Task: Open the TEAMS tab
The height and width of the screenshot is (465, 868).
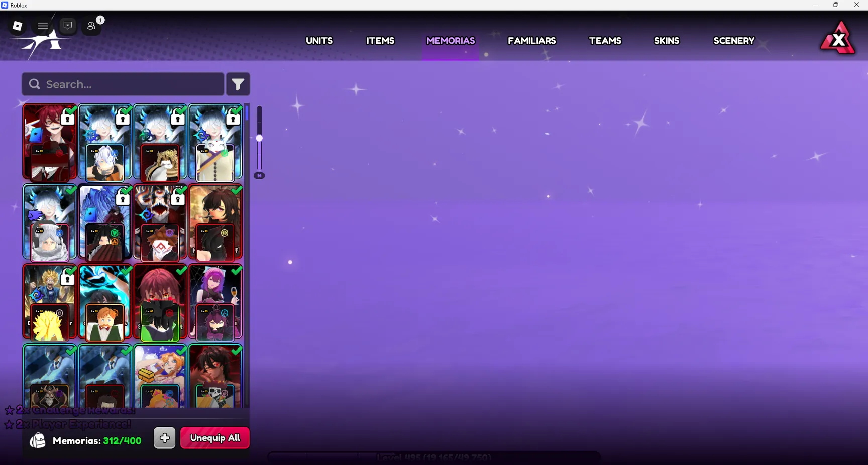Action: (x=605, y=41)
